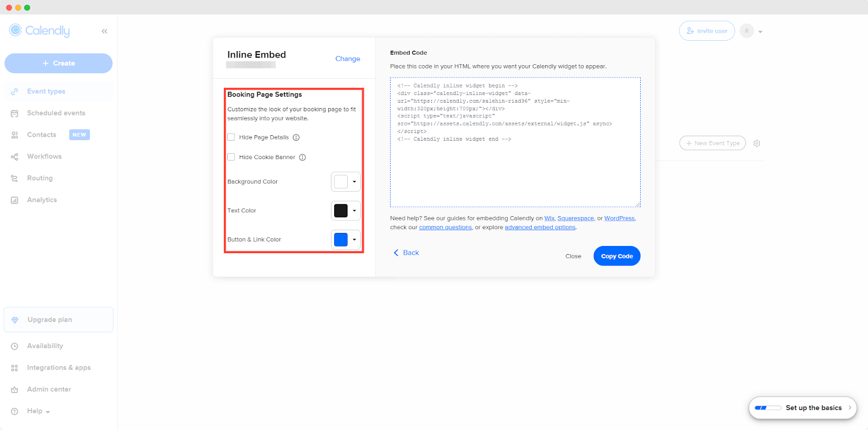Expand the Help menu
Image resolution: width=868 pixels, height=430 pixels.
(x=39, y=411)
